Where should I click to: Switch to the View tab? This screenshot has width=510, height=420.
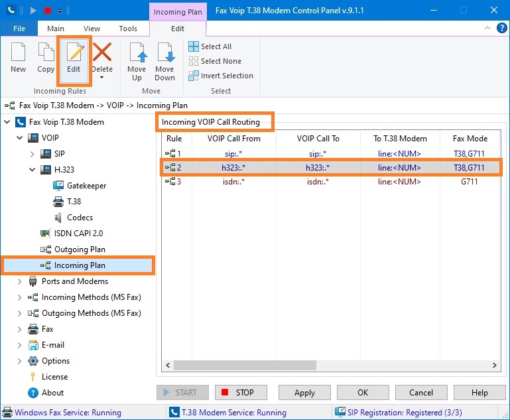pos(92,29)
